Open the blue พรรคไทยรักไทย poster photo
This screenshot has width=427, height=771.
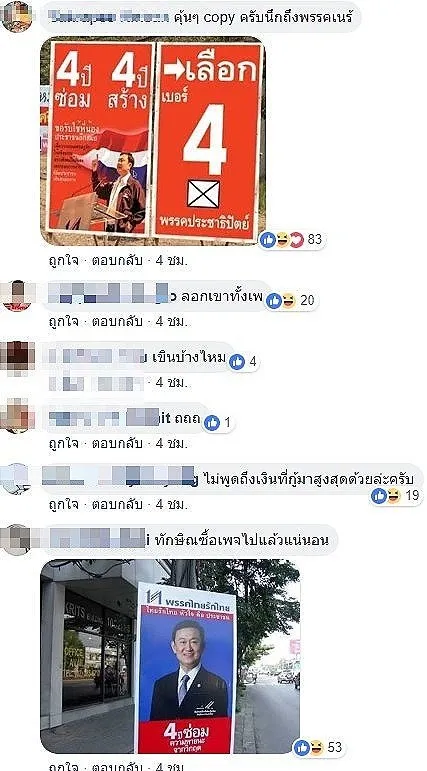click(x=170, y=656)
